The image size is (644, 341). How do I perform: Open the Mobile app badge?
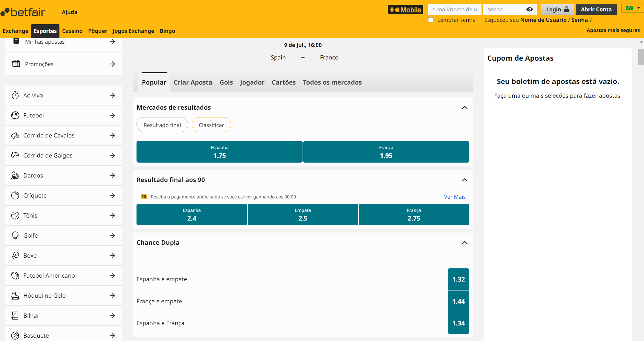coord(405,10)
